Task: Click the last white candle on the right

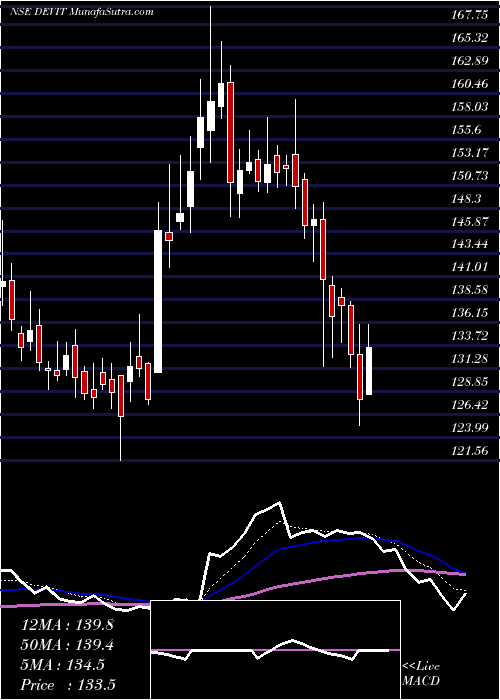Action: 369,371
